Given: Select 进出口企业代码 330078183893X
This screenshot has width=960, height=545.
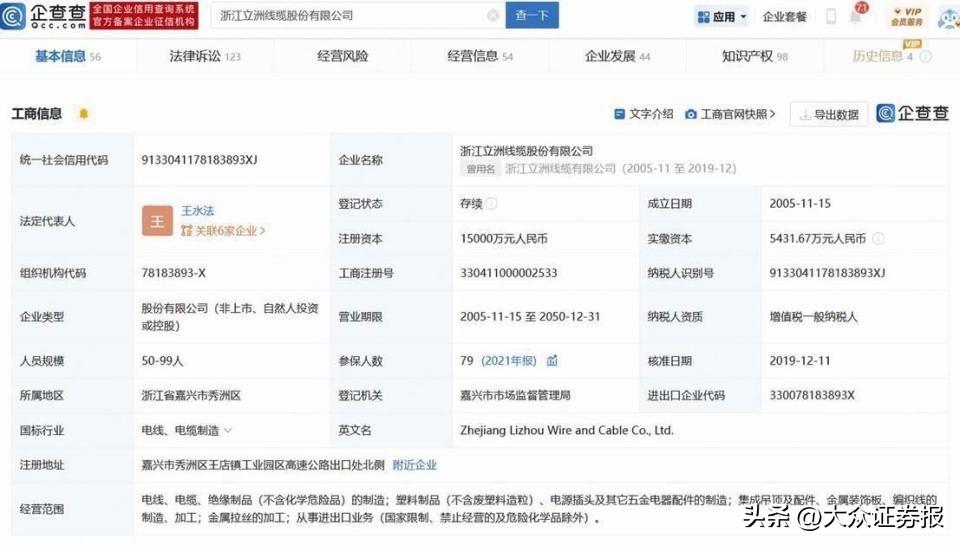Looking at the screenshot, I should [x=812, y=396].
